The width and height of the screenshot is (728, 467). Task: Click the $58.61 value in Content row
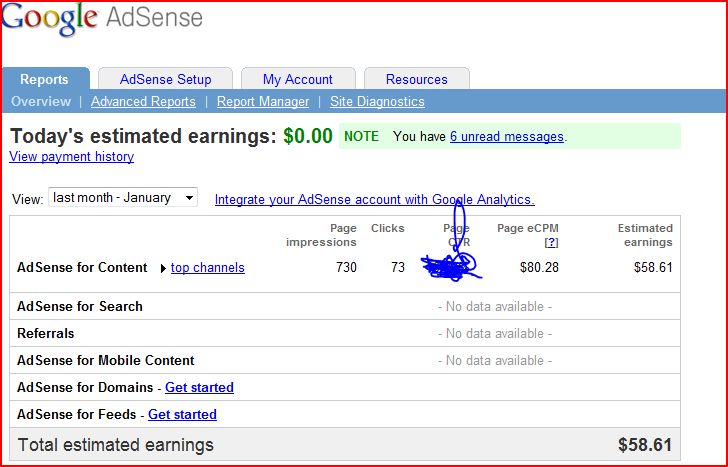click(653, 267)
